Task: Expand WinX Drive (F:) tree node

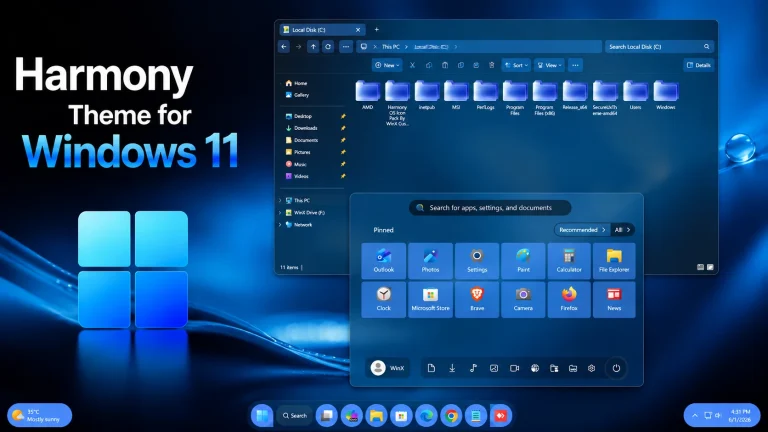Action: tap(280, 213)
